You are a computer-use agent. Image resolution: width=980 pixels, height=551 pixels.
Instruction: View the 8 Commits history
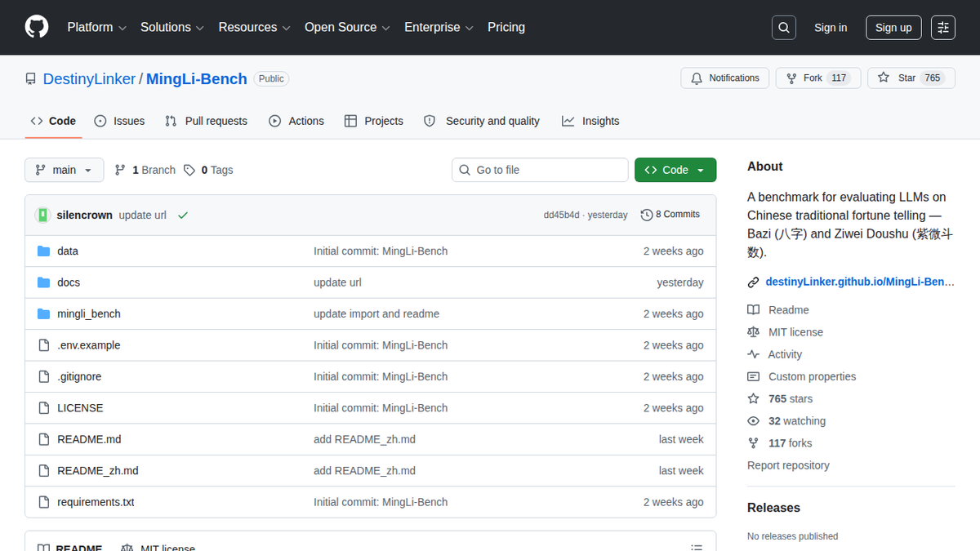670,215
